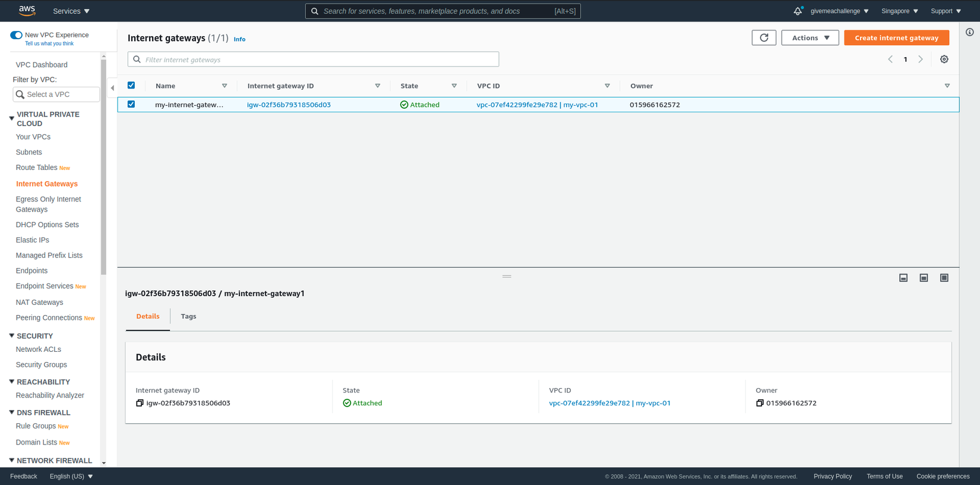Open the Singapore region selector
Viewport: 980px width, 485px height.
[899, 11]
